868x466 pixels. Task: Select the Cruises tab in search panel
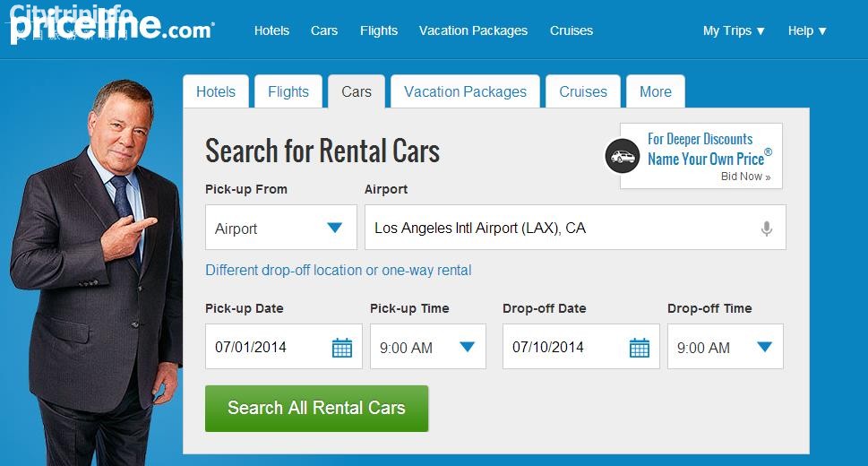[x=583, y=91]
